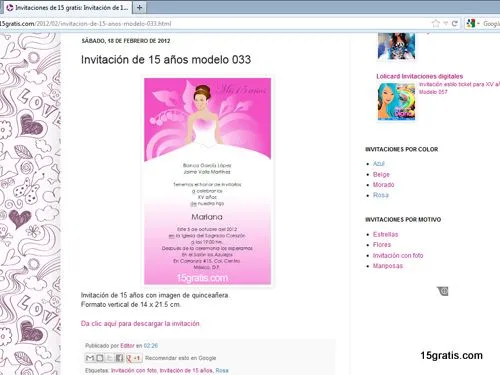
Task: Open the 'Invitación de 15 años' label link
Action: click(x=186, y=370)
